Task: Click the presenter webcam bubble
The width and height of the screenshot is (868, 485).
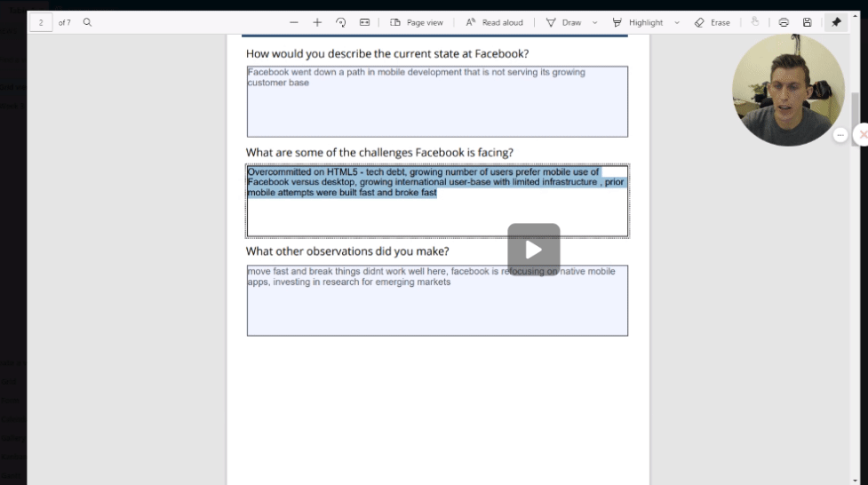Action: click(788, 91)
